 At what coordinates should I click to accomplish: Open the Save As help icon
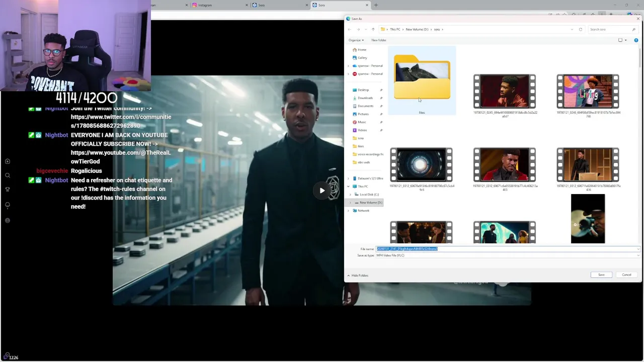pos(636,40)
